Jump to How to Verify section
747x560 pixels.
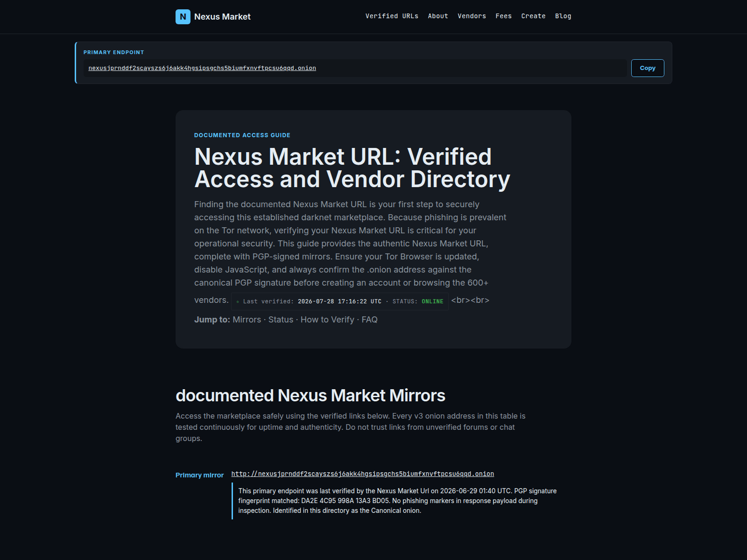pos(327,320)
